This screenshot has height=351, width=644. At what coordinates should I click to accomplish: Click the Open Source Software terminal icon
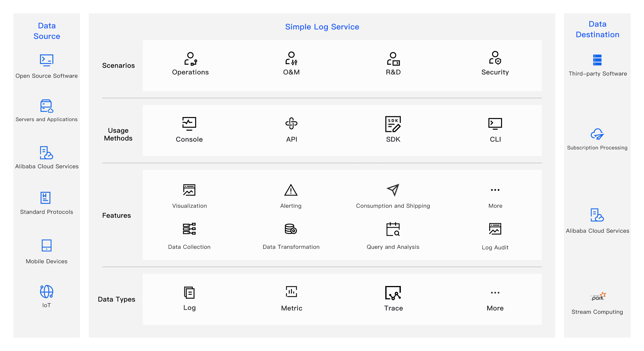click(47, 60)
